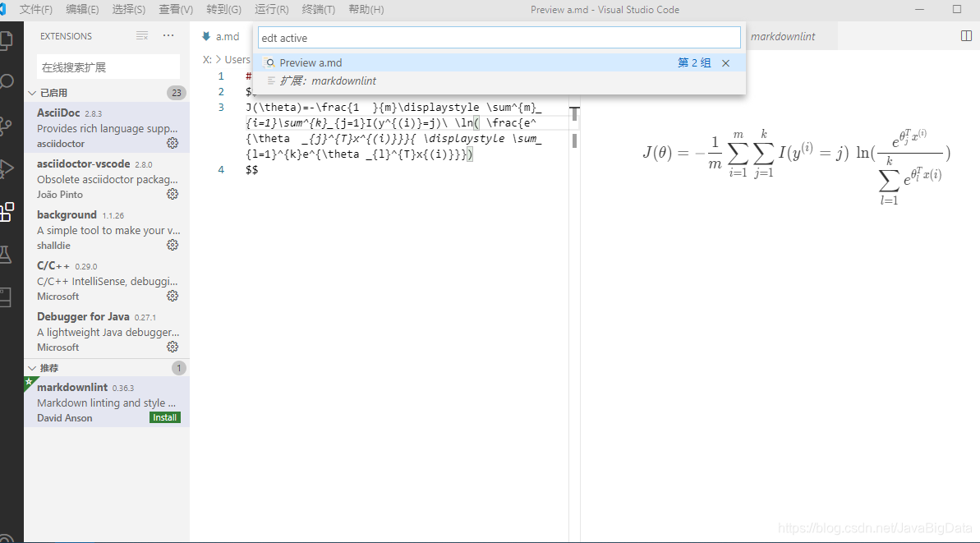This screenshot has height=543, width=980.
Task: Close Preview a.md in quick open list
Action: pyautogui.click(x=725, y=63)
